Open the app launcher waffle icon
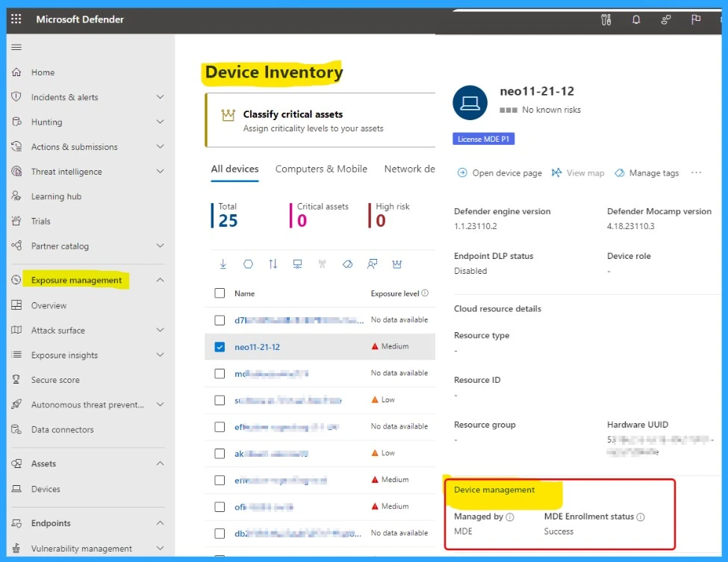 coord(16,19)
